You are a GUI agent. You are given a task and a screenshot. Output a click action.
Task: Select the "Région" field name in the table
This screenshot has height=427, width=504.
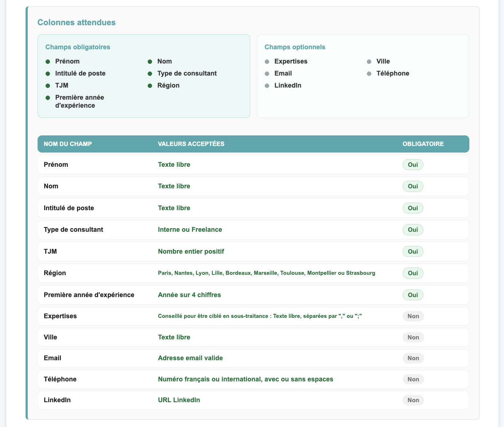tap(55, 273)
